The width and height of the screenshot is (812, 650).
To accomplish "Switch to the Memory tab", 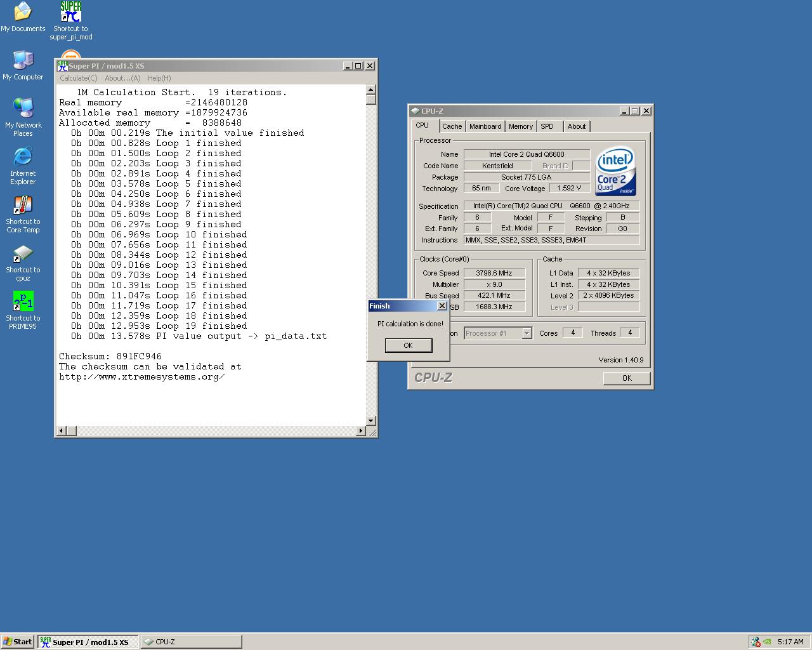I will click(x=521, y=126).
